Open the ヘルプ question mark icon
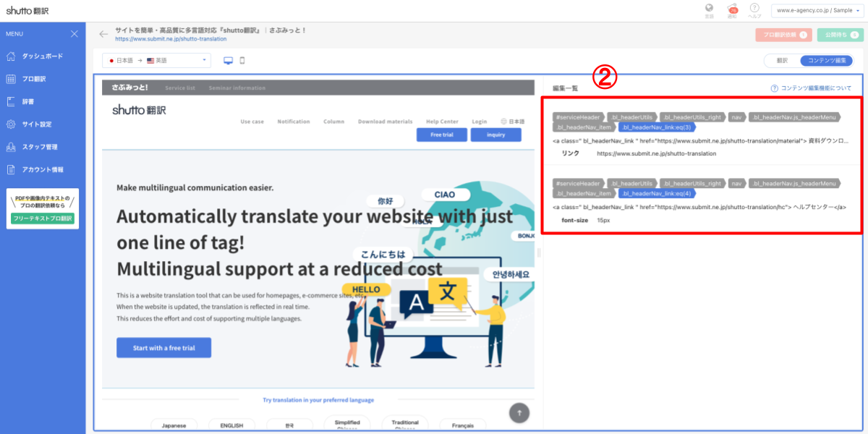 point(754,7)
